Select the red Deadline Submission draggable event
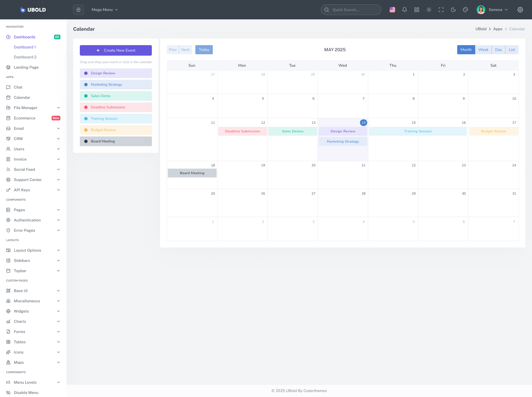Viewport: 532px width, 397px height. pos(116,107)
